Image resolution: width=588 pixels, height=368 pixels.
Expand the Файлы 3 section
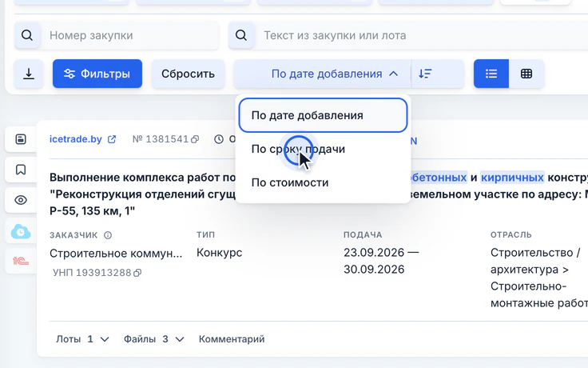(153, 339)
